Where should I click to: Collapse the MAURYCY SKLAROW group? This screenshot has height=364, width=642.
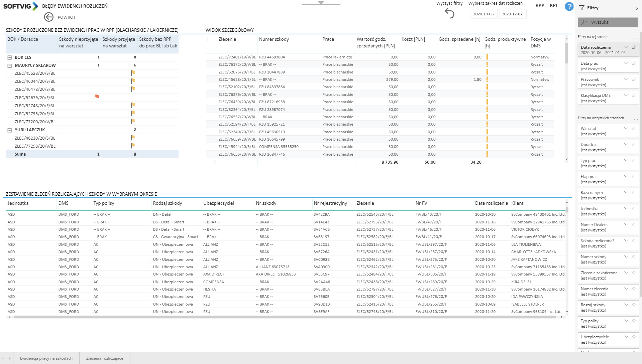10,65
